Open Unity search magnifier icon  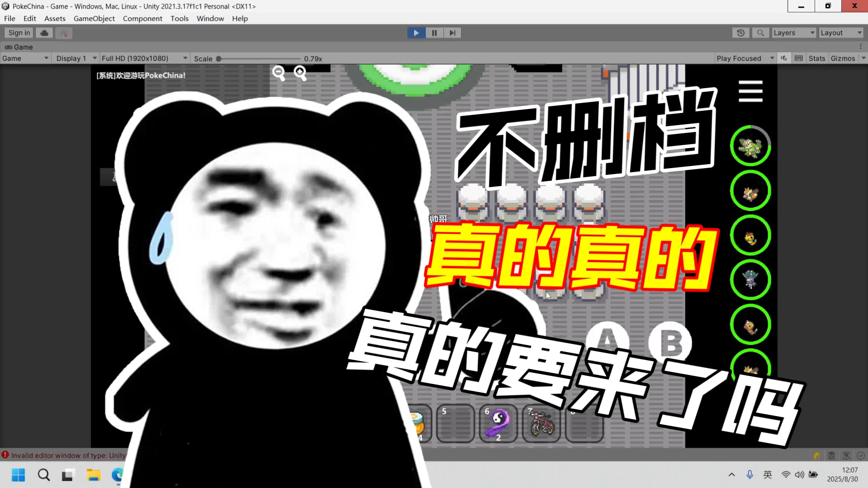pyautogui.click(x=760, y=33)
